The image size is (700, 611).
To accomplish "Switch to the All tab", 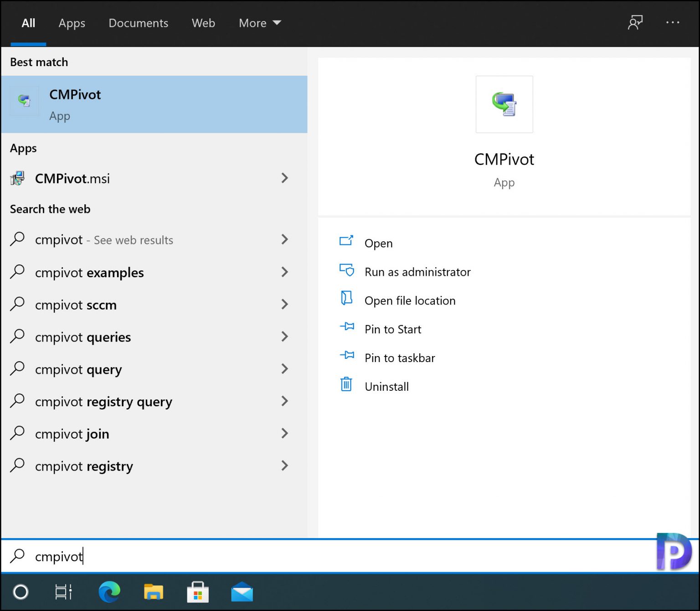I will click(x=28, y=23).
